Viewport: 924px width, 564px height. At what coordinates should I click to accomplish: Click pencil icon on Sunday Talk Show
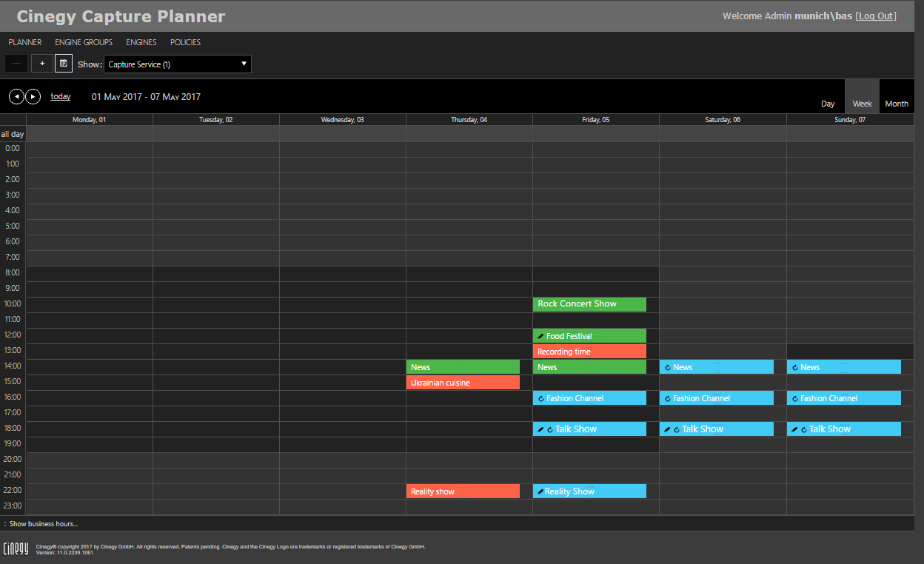(795, 429)
